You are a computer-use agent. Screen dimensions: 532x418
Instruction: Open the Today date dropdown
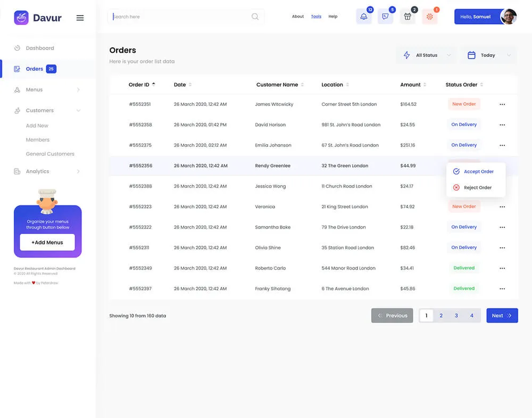click(x=488, y=55)
